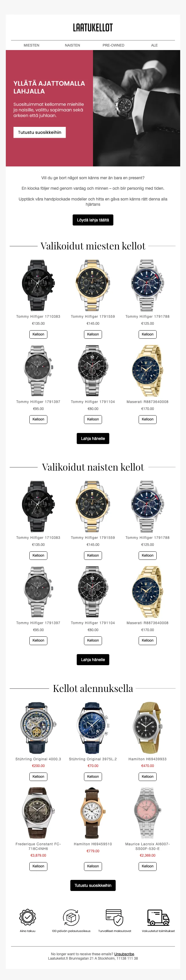186x980 pixels.
Task: Click the Turvalliset maksutavat card icon
Action: click(114, 917)
